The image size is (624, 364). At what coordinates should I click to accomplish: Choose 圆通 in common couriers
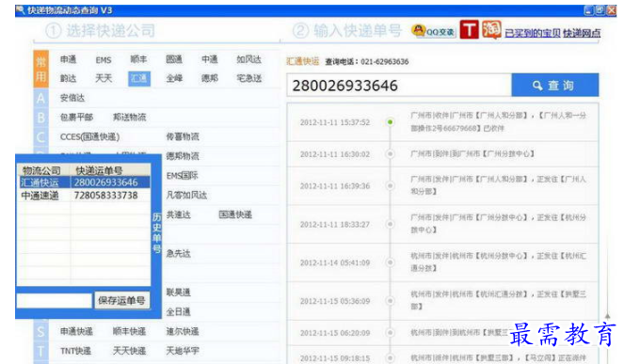tap(174, 59)
